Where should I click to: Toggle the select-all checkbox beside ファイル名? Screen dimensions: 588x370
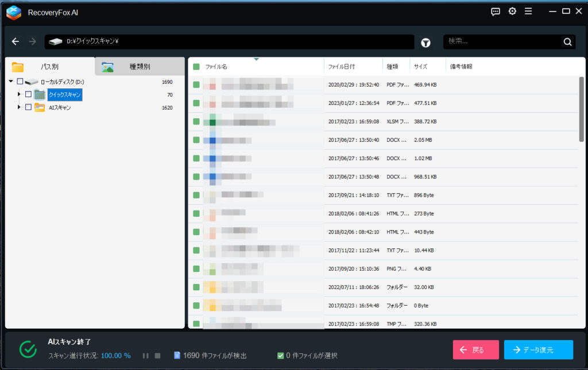[196, 67]
